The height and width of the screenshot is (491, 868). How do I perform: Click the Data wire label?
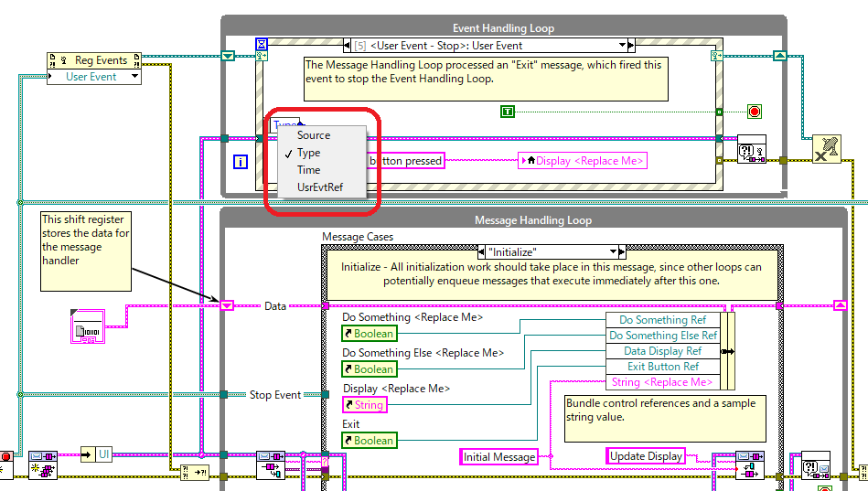(x=275, y=306)
